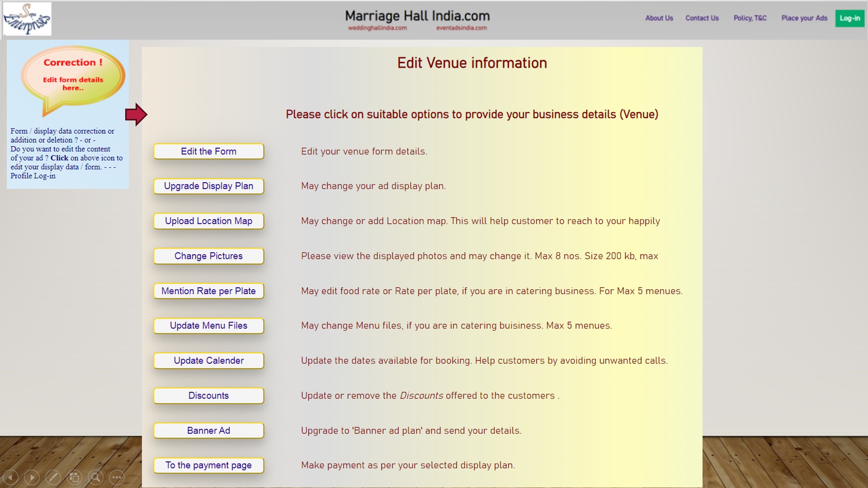Open the Place your Ads menu item
868x488 pixels.
coord(804,18)
